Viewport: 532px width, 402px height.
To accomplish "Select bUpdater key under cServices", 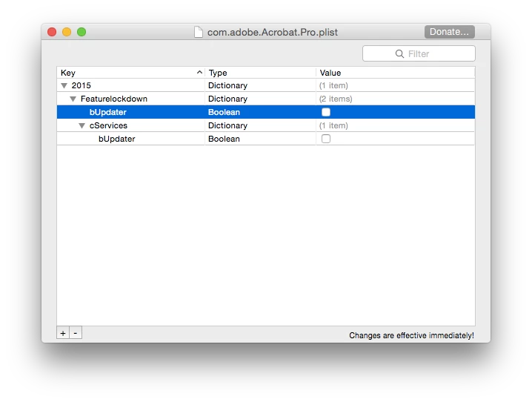I will (117, 139).
